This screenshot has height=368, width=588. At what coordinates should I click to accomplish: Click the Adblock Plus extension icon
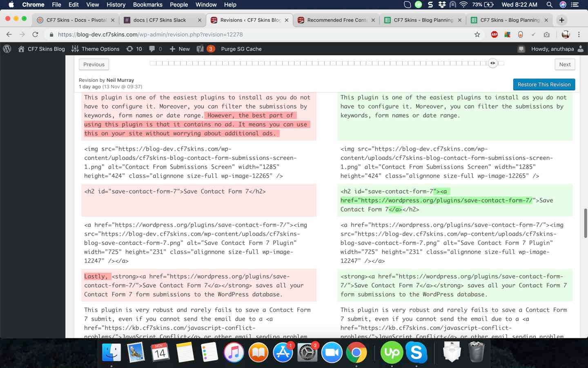click(494, 34)
